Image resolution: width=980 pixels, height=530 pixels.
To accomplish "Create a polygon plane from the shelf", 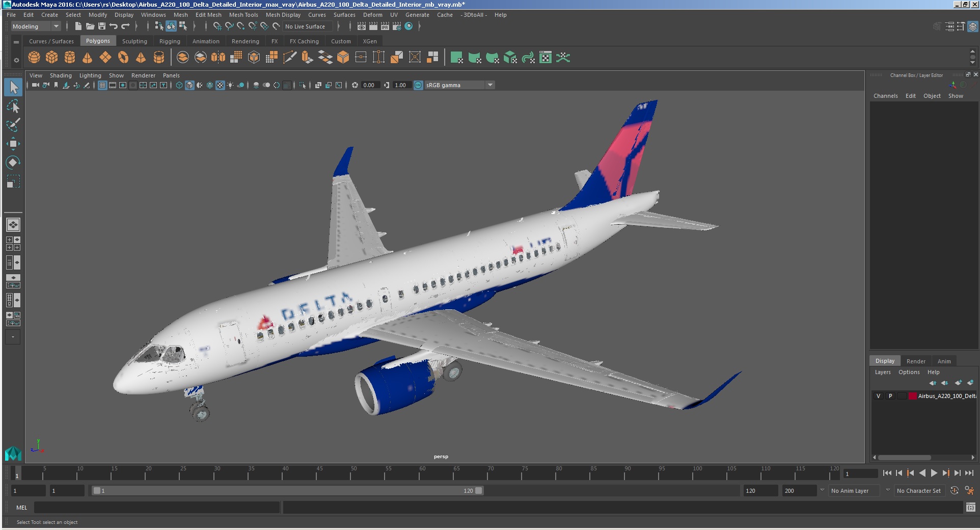I will coord(105,58).
